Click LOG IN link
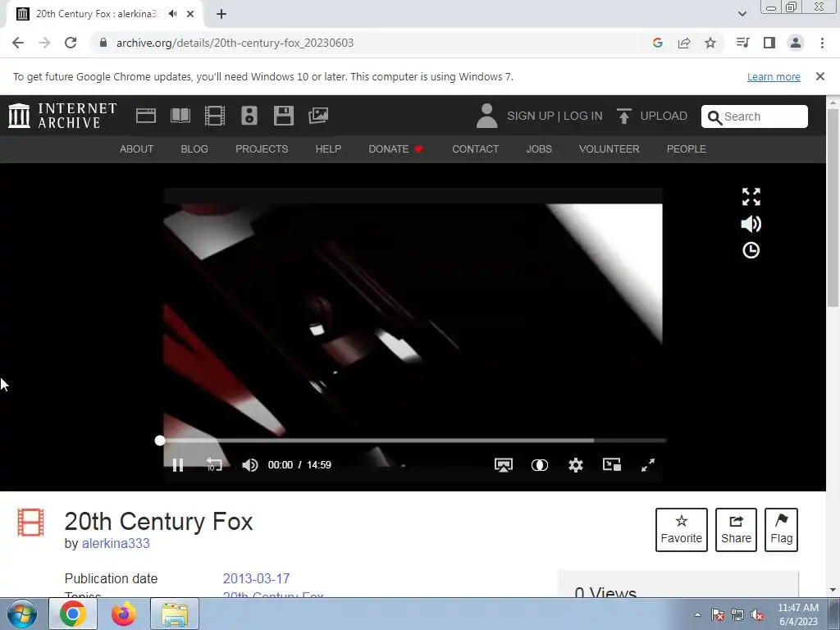 tap(583, 116)
